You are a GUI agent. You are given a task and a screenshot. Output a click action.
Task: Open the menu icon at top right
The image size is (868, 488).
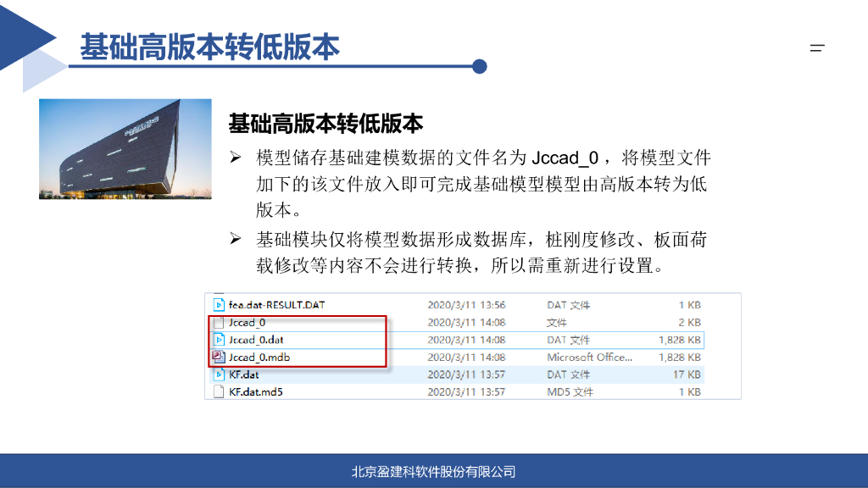tap(817, 48)
